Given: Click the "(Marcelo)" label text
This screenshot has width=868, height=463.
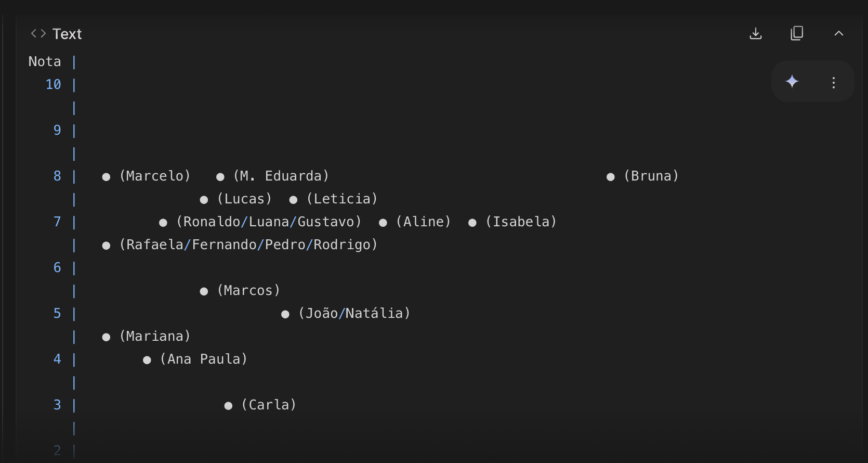Looking at the screenshot, I should (x=155, y=176).
